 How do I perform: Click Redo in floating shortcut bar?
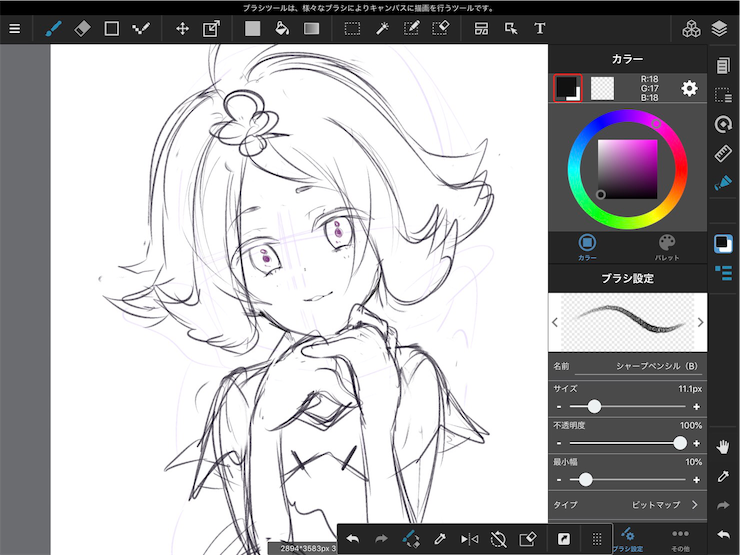pyautogui.click(x=381, y=538)
